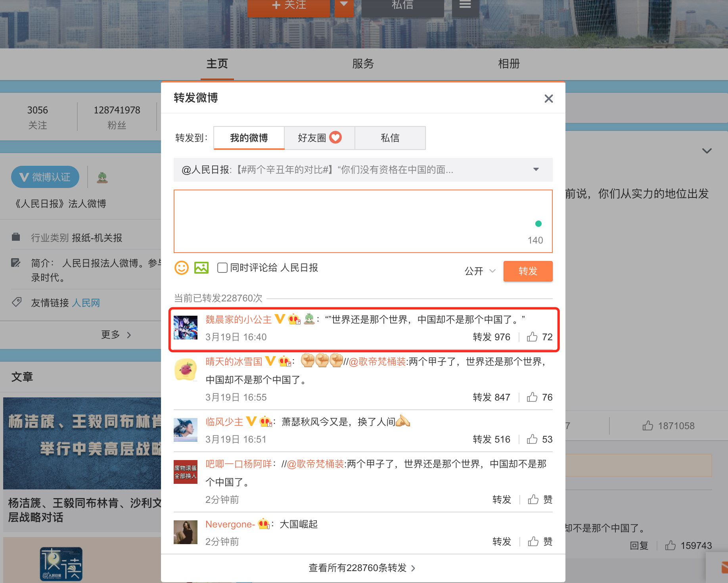
Task: Click 转发 on Nevergone-'s repost
Action: coord(502,541)
